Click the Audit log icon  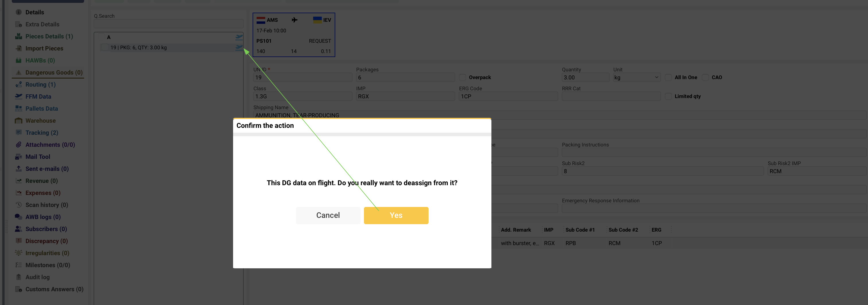point(19,277)
